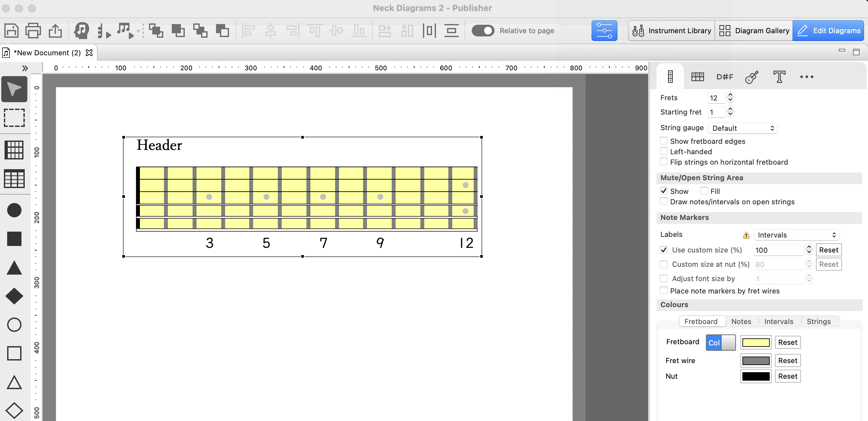Open the guitar instrument properties tab
Image resolution: width=868 pixels, height=421 pixels.
pos(752,77)
